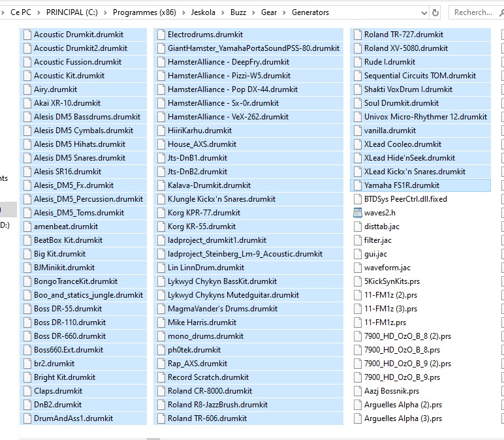Select file name 7900_HD_OzO_B_8 (2).prs

(407, 336)
